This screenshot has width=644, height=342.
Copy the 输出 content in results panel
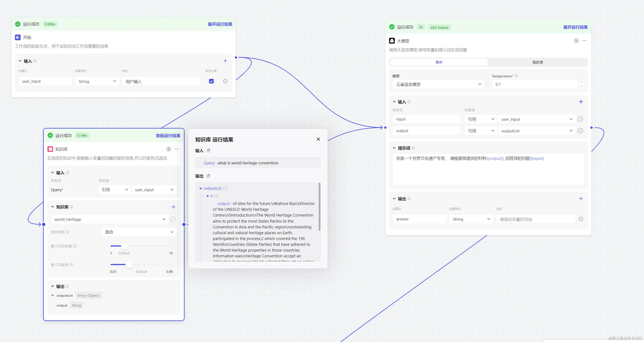(x=208, y=176)
